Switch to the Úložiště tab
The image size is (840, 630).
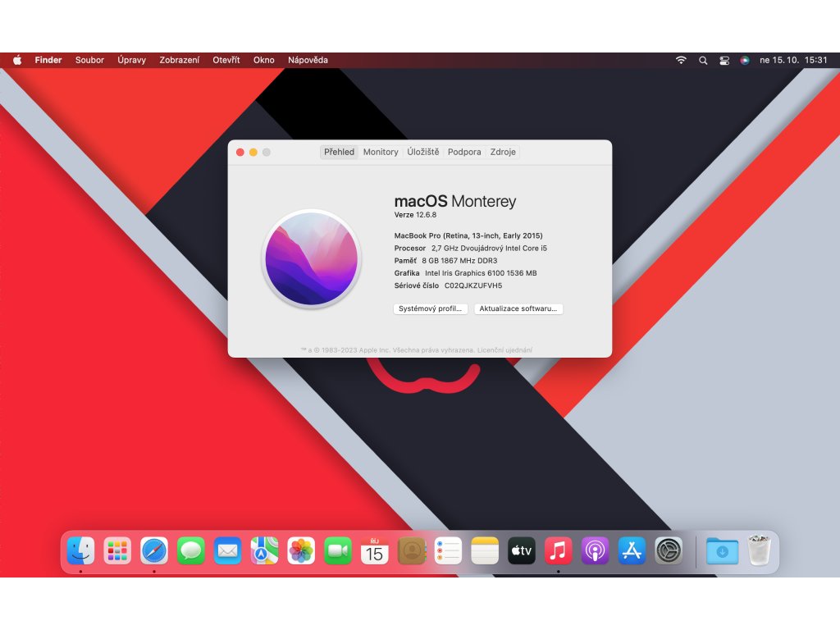tap(423, 152)
